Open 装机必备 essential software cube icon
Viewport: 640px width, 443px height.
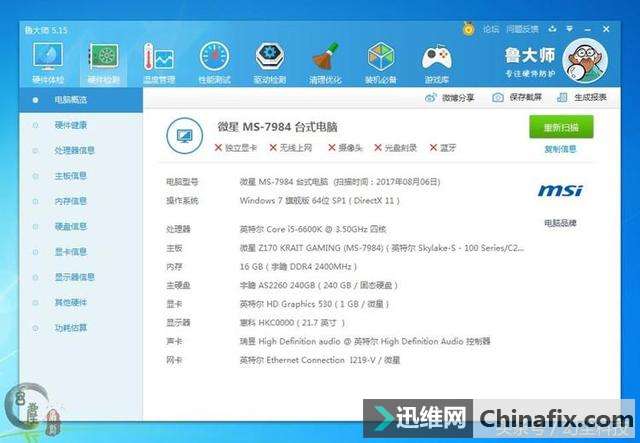point(380,63)
